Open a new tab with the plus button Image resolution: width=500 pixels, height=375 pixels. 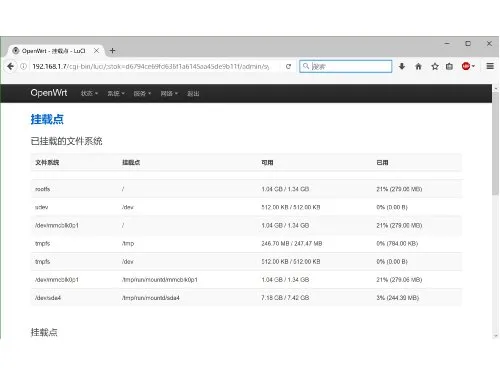(x=112, y=51)
